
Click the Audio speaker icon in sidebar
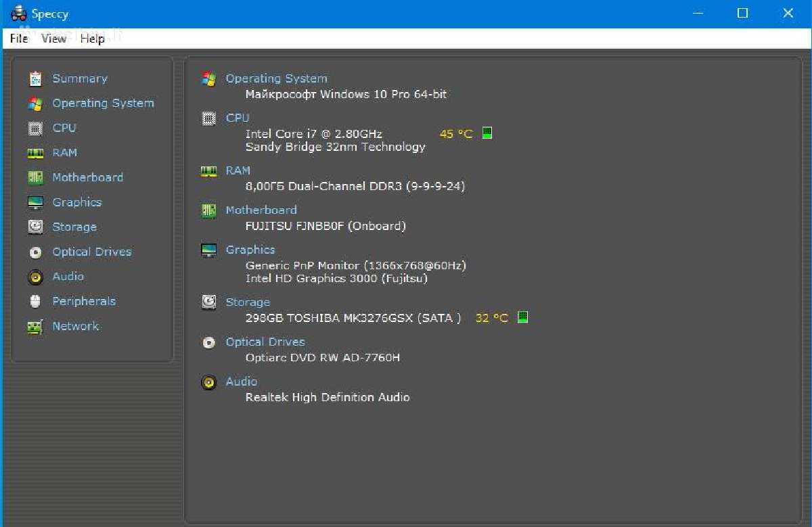[36, 277]
